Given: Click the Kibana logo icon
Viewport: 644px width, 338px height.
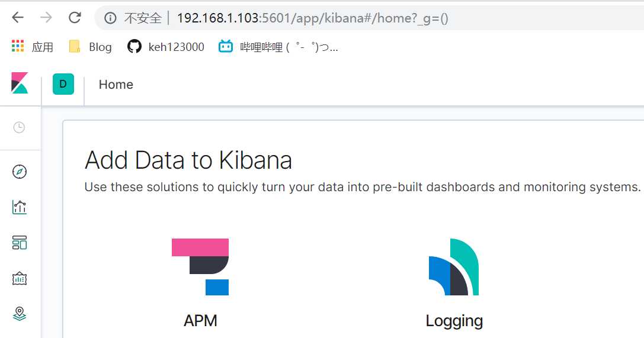Looking at the screenshot, I should pyautogui.click(x=20, y=83).
